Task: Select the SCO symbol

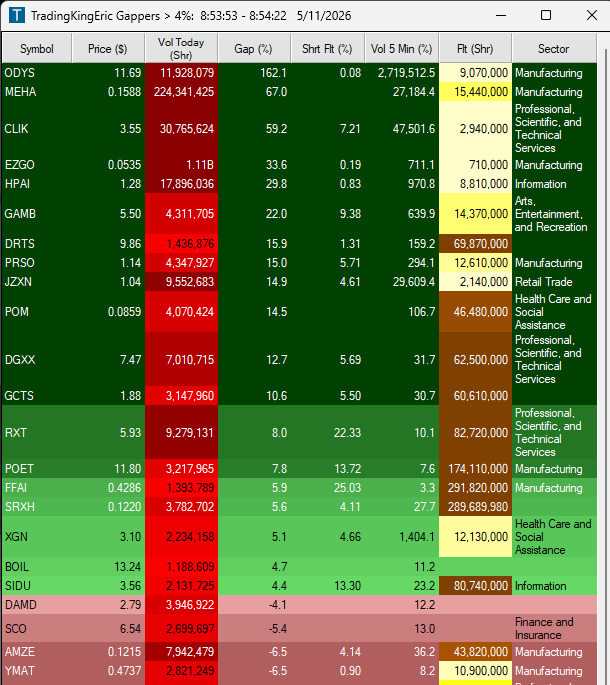Action: [16, 629]
